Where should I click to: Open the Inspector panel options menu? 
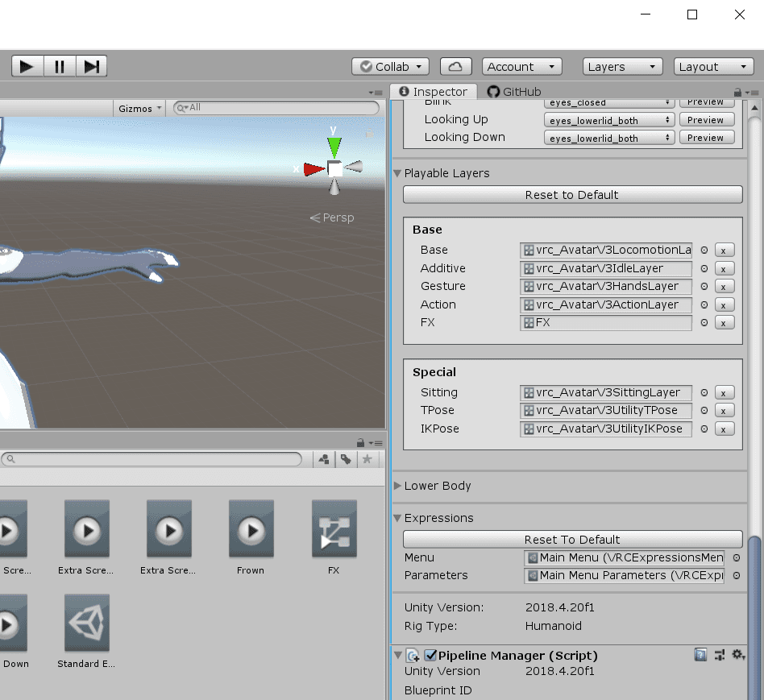[x=754, y=93]
